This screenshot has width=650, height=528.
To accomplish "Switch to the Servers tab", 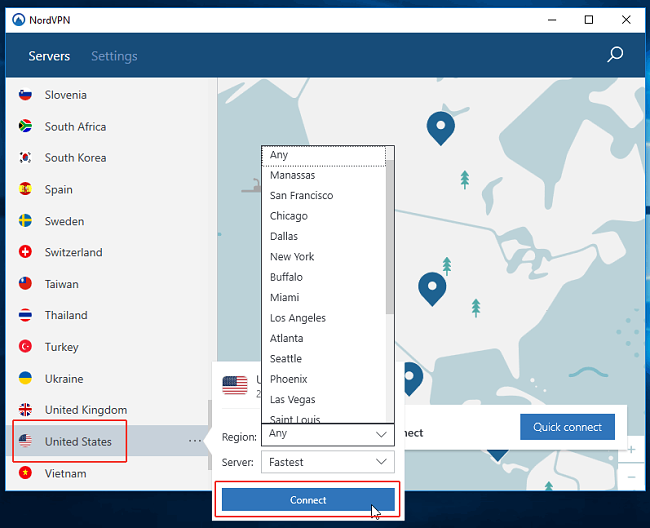I will pyautogui.click(x=49, y=56).
